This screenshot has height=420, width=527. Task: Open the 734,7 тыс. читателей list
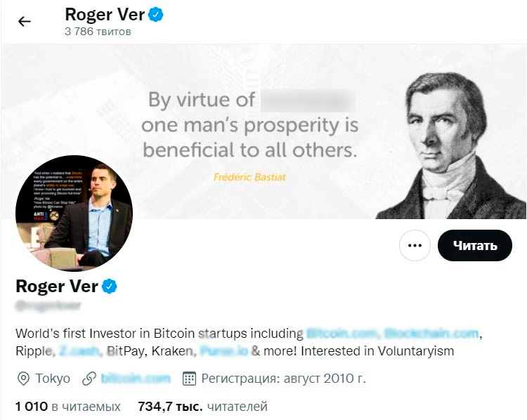coord(202,406)
